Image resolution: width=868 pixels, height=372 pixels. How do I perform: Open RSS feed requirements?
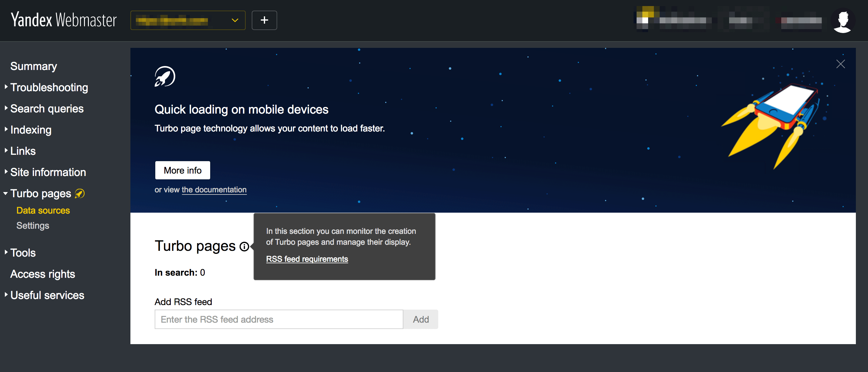(x=307, y=259)
